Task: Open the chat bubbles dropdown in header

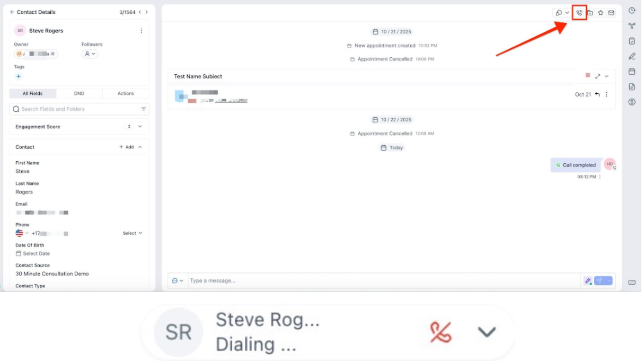Action: pyautogui.click(x=562, y=13)
